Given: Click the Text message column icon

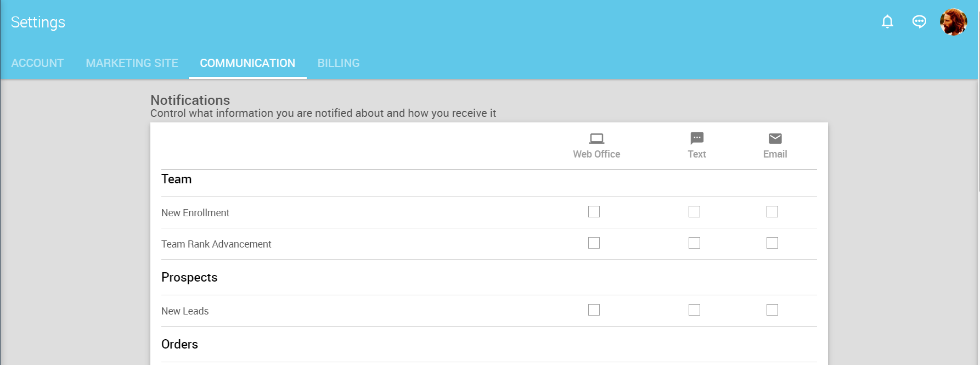Looking at the screenshot, I should (x=697, y=138).
